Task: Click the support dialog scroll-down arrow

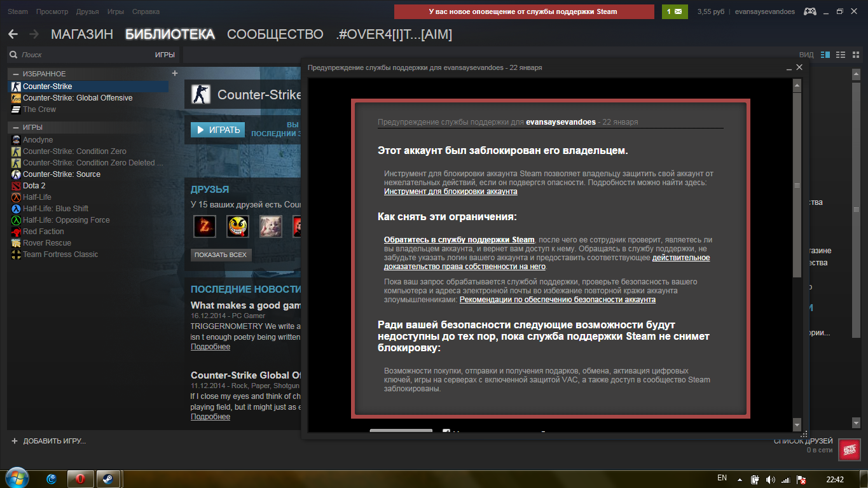Action: click(797, 424)
